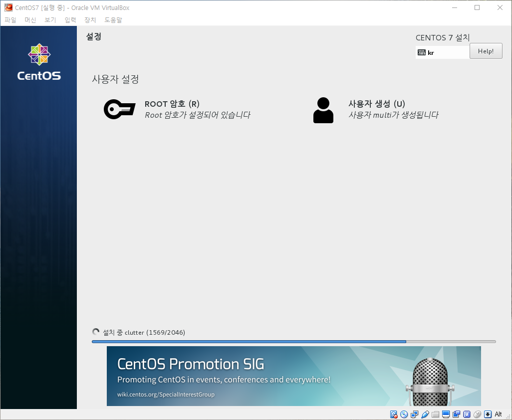Image resolution: width=512 pixels, height=420 pixels.
Task: Open the 도움말 menu
Action: point(113,20)
